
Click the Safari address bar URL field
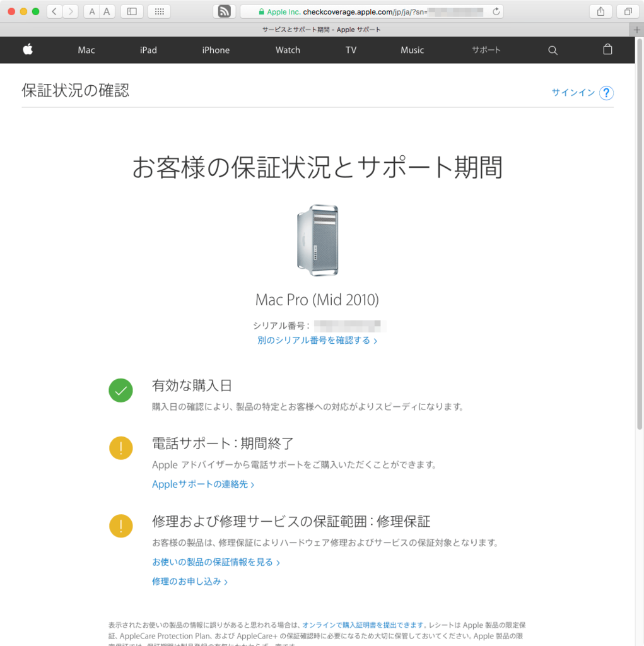click(x=372, y=11)
